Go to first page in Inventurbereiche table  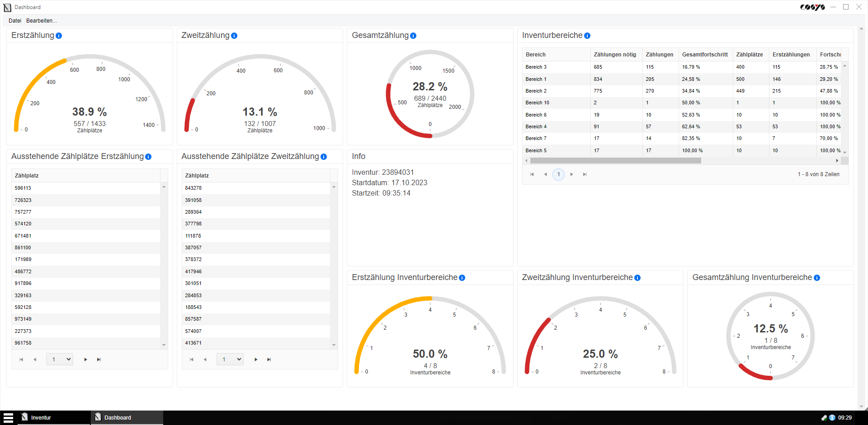pyautogui.click(x=532, y=174)
